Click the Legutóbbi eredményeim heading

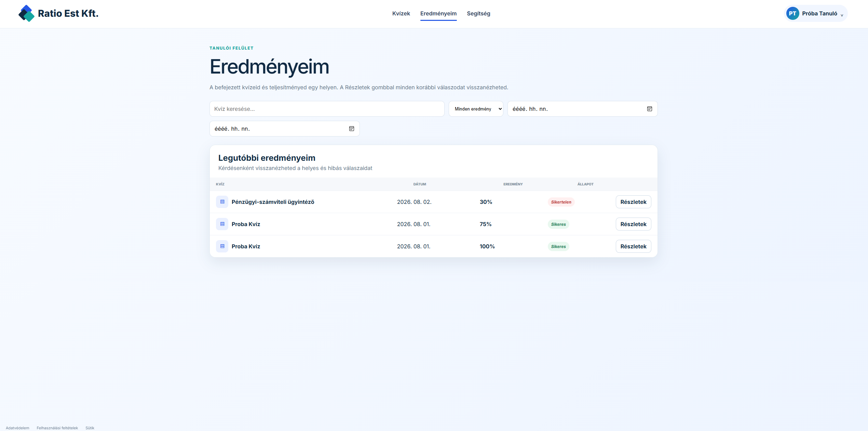tap(267, 158)
